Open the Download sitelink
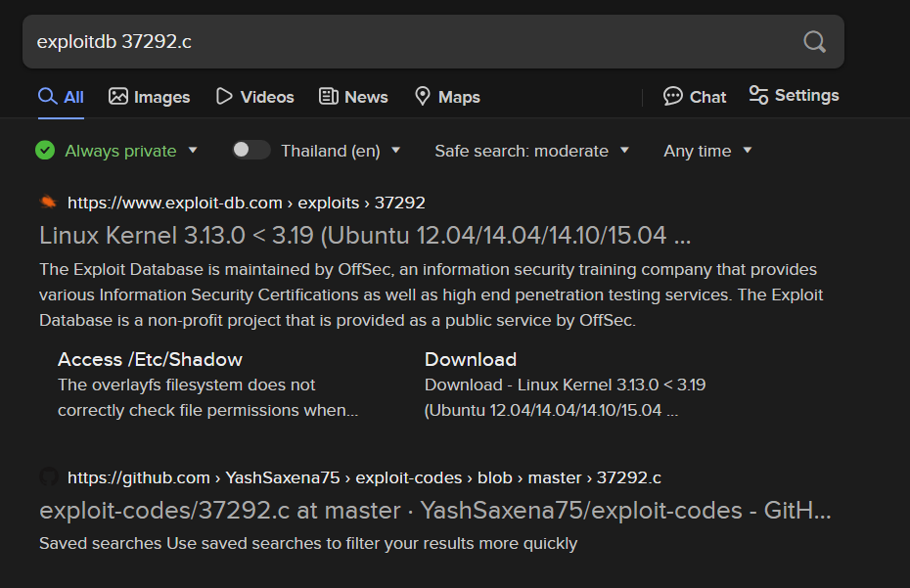The image size is (910, 588). (471, 359)
